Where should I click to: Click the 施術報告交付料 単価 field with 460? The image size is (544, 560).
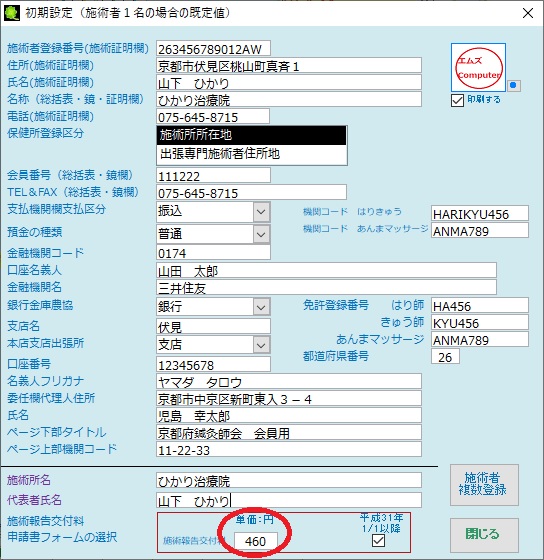pyautogui.click(x=256, y=541)
